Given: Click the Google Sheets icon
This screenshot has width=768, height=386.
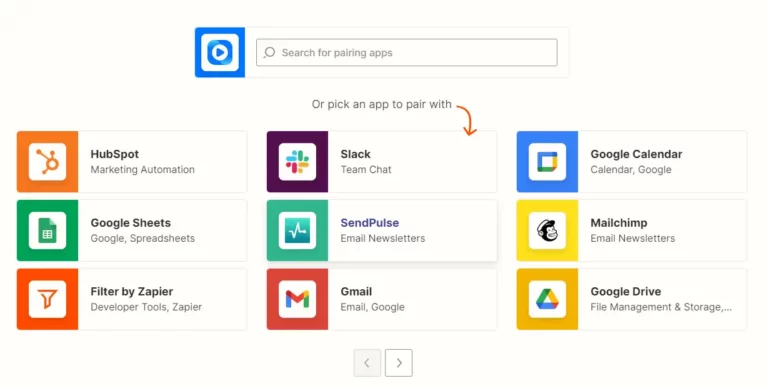Looking at the screenshot, I should [x=48, y=230].
